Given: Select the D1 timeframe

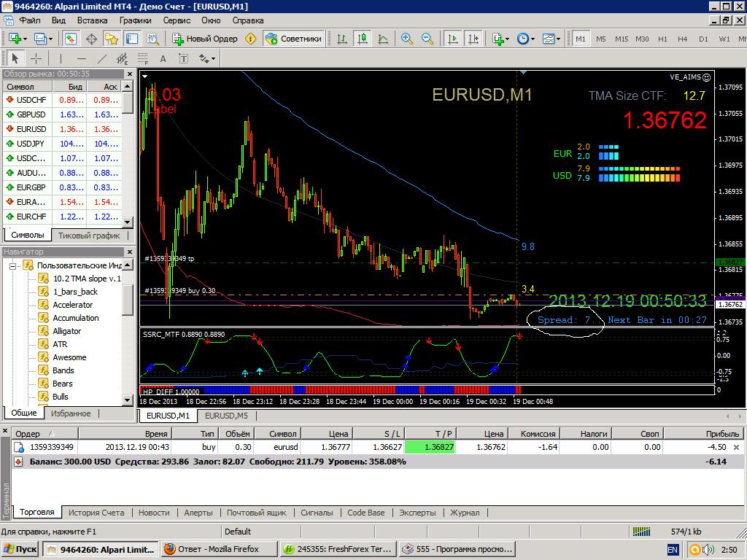Looking at the screenshot, I should [704, 39].
